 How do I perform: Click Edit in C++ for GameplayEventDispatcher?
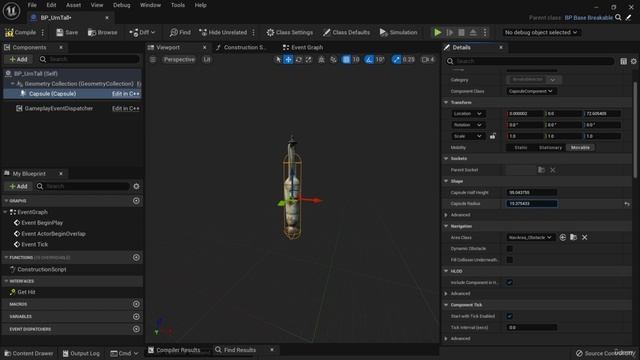pos(126,109)
